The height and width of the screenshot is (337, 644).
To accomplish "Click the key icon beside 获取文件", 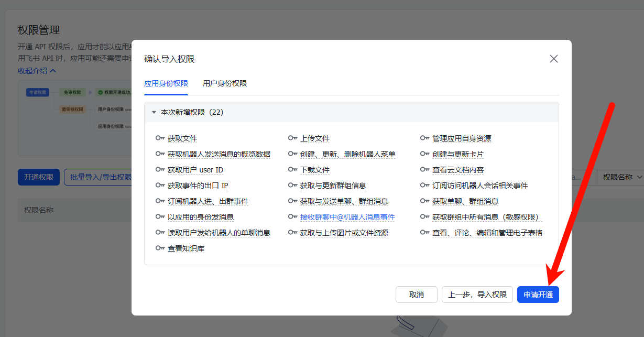I will [x=160, y=138].
